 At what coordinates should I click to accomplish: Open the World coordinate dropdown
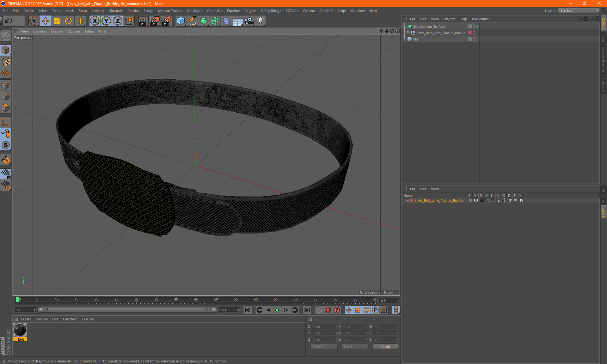click(x=324, y=346)
